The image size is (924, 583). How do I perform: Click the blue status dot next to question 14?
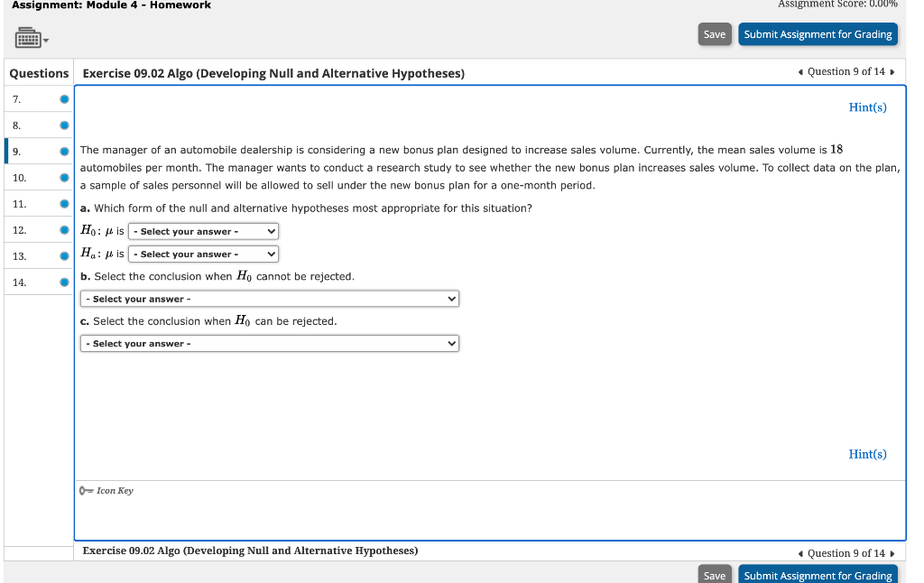62,282
